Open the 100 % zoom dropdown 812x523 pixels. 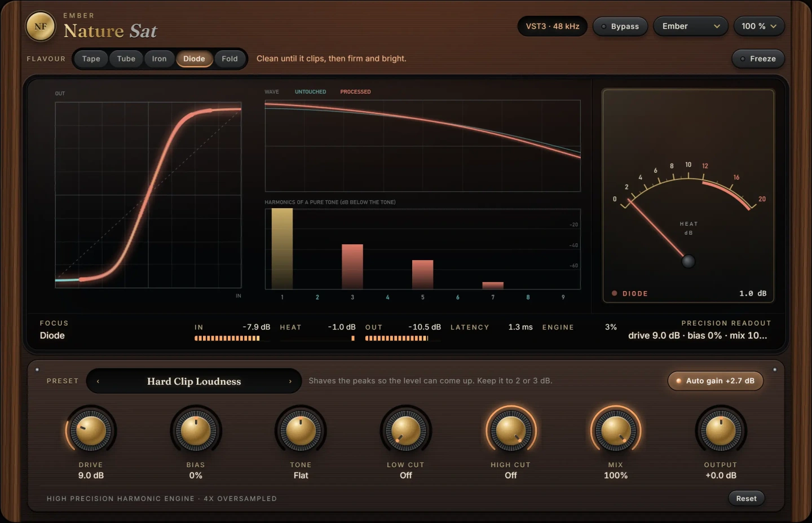point(759,27)
